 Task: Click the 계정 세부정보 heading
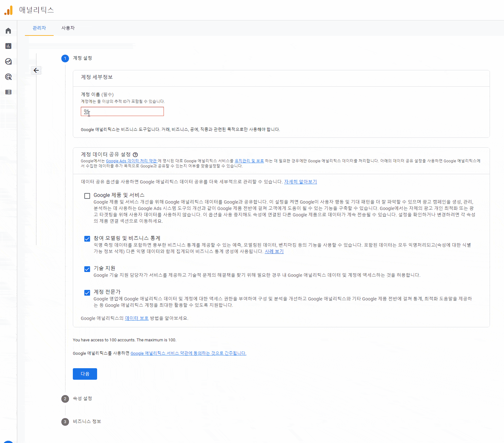[97, 77]
